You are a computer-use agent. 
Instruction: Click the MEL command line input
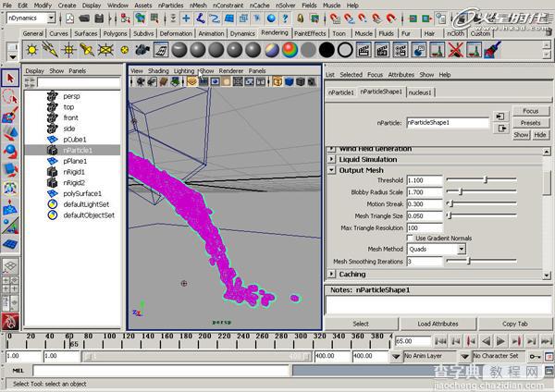(x=161, y=371)
